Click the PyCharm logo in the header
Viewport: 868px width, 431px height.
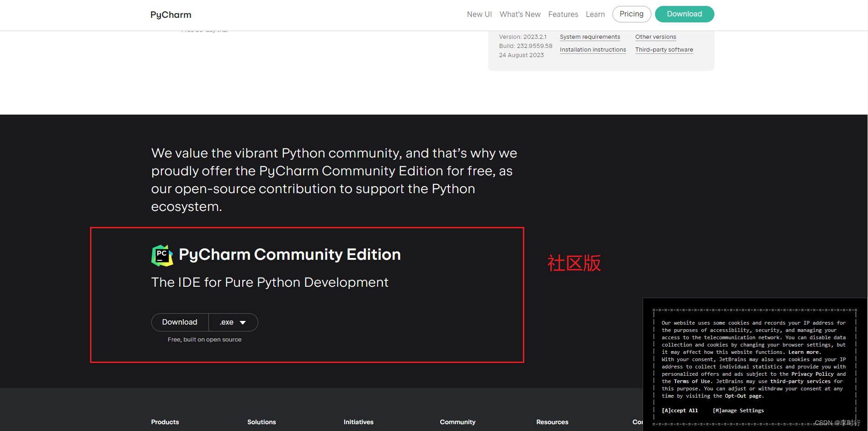[170, 14]
